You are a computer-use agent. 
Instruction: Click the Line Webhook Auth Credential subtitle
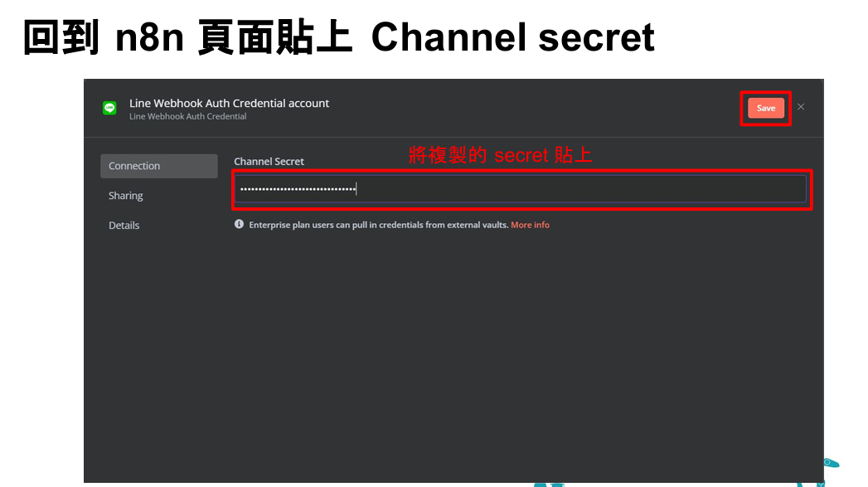coord(187,116)
